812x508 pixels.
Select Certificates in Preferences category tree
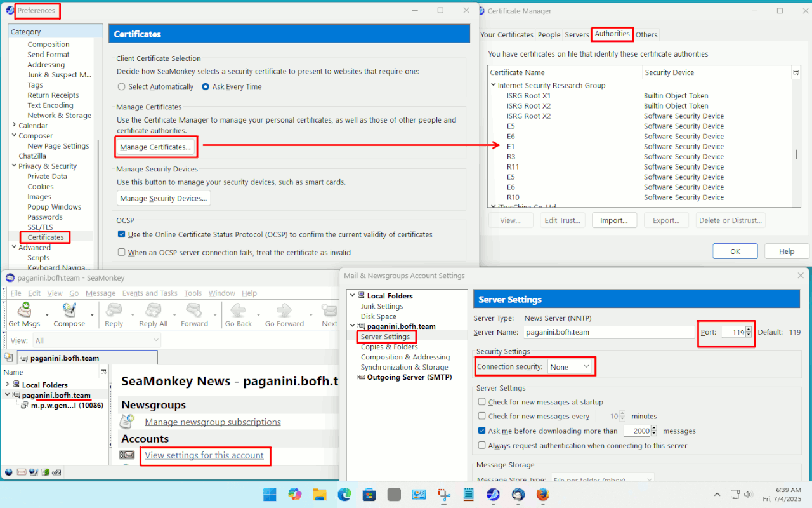coord(46,237)
